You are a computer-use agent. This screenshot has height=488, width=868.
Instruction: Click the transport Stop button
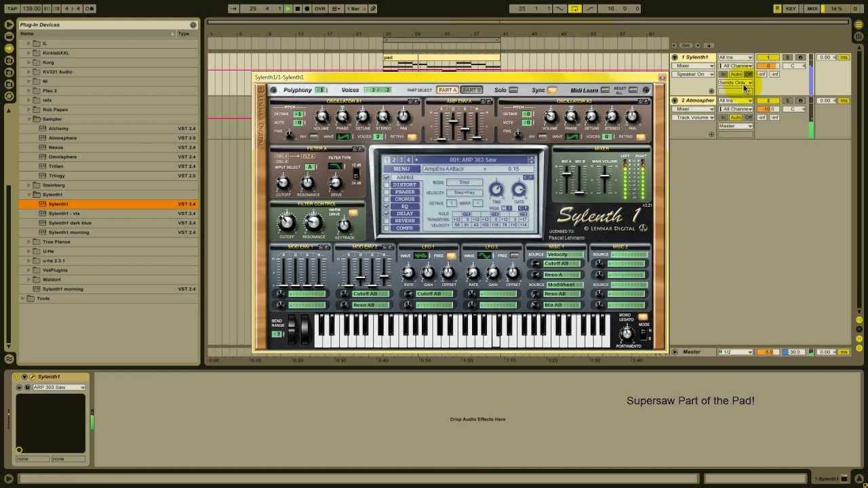point(297,9)
